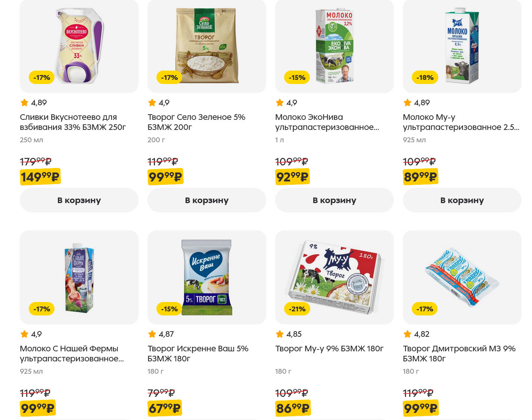
Task: Add Му-у milk to cart
Action: click(x=462, y=200)
